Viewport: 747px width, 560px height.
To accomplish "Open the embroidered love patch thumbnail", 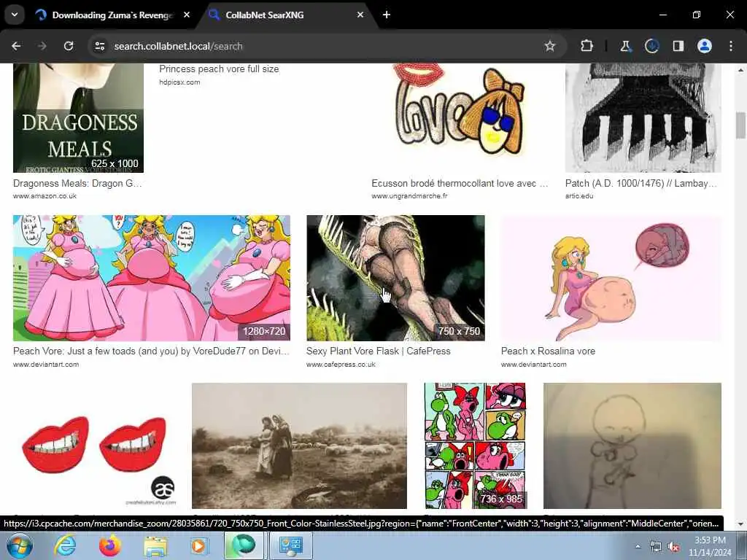I will pos(460,117).
